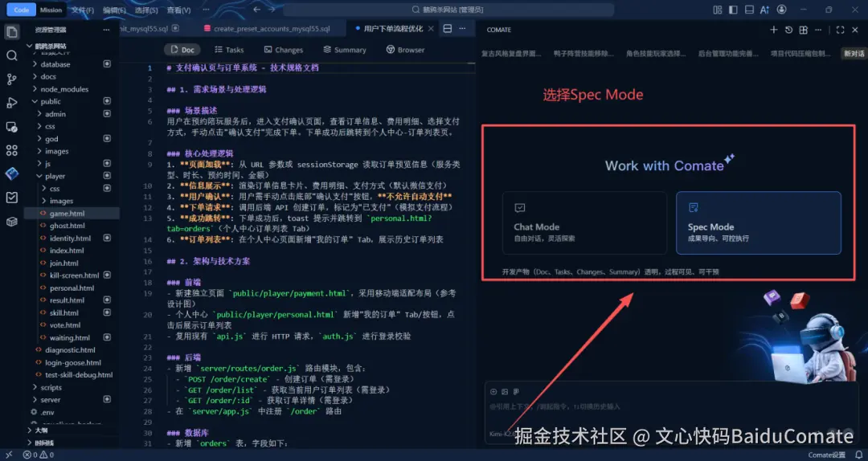This screenshot has height=461, width=868.
Task: Open the 文件(F) menu
Action: (83, 10)
